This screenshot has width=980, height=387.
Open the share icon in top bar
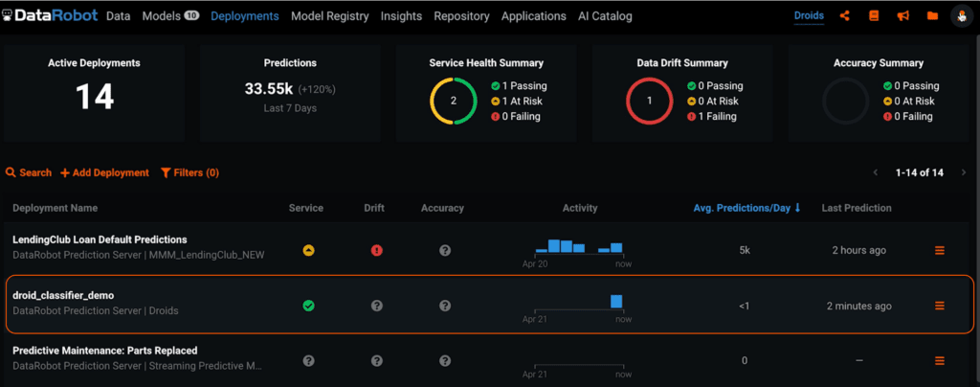(845, 15)
